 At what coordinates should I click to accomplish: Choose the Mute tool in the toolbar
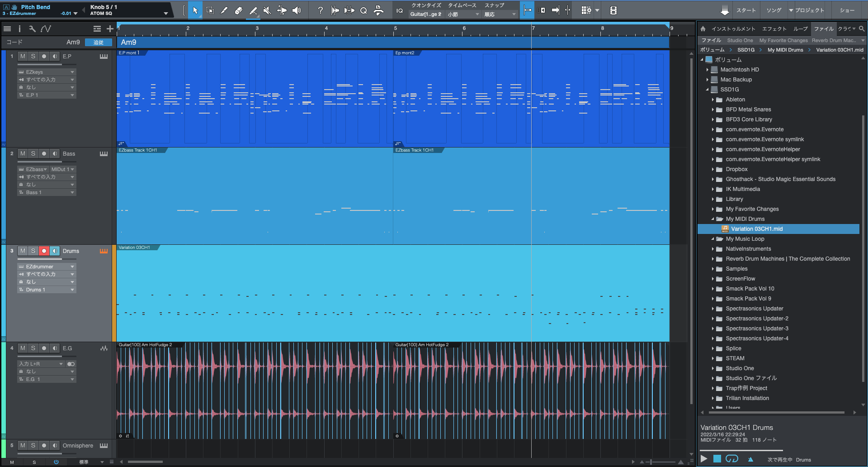coord(267,10)
